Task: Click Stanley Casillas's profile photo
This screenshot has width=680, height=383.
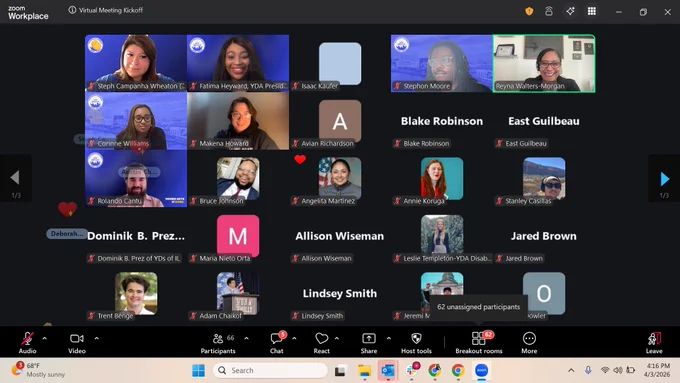Action: point(544,178)
